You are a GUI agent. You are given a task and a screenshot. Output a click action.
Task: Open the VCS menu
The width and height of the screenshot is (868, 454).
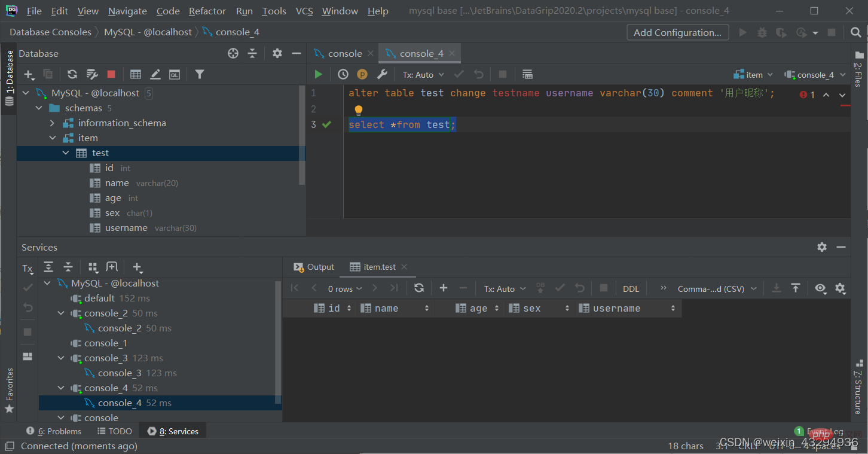click(x=304, y=11)
